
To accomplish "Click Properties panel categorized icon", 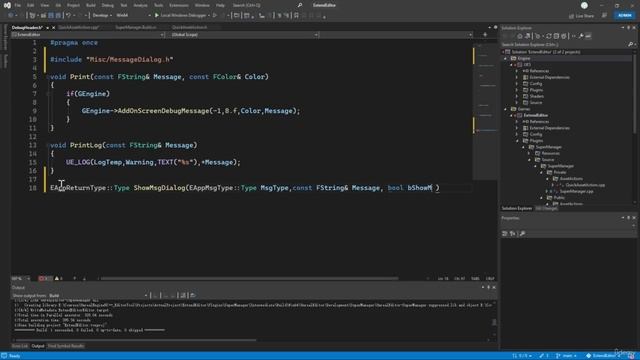I will coord(505,233).
